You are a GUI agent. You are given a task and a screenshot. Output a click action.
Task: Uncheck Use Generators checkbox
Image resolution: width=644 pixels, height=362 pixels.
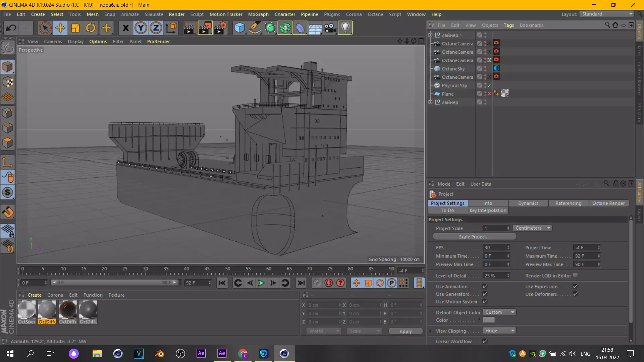pos(485,294)
